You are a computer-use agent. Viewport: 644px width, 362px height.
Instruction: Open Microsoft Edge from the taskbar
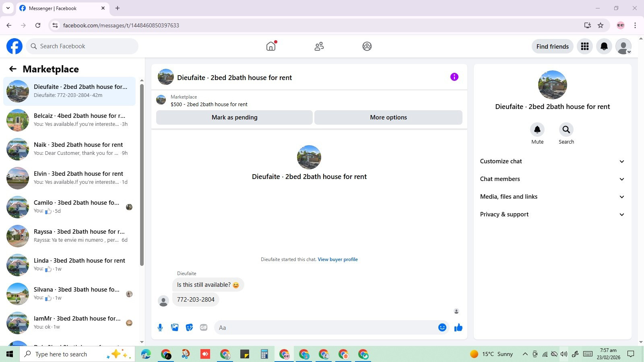[146, 354]
